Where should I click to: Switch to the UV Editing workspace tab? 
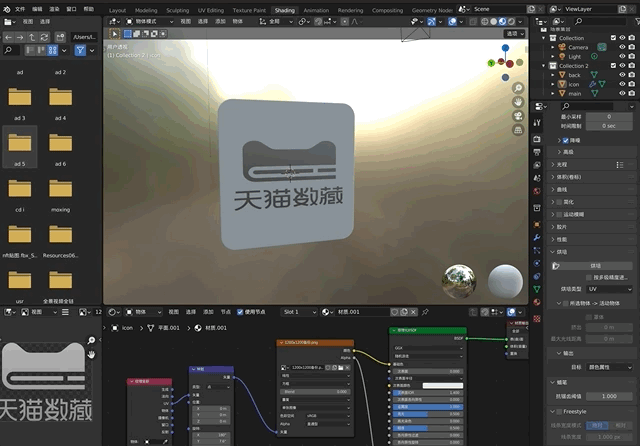(x=211, y=10)
